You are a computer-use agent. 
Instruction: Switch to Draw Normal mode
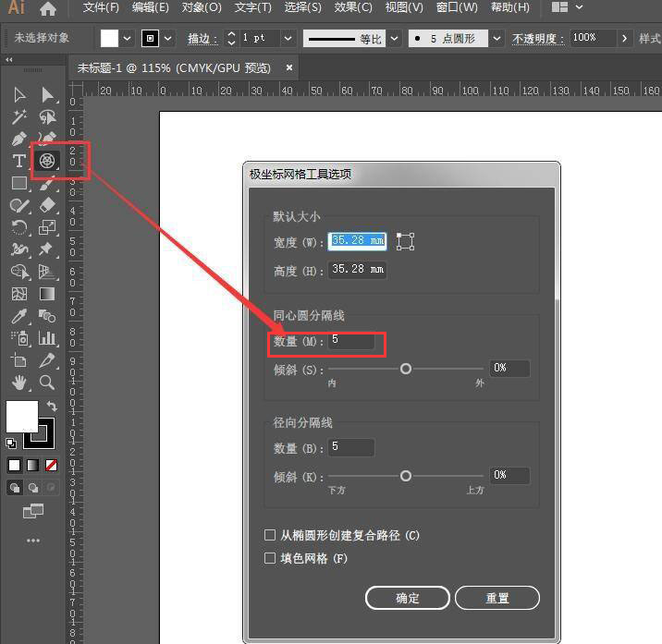click(x=15, y=488)
